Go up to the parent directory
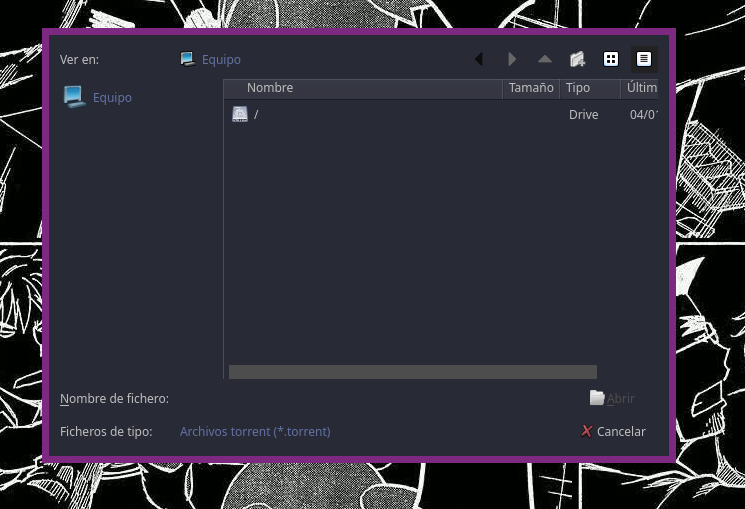Screen dimensions: 745x509 [x=545, y=59]
